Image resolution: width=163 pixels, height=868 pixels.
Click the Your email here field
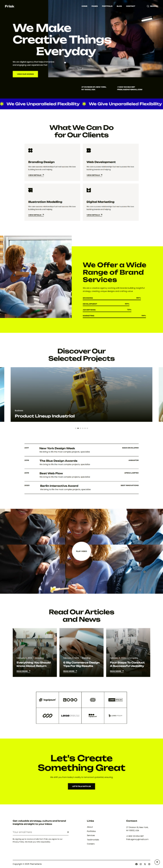click(39, 832)
